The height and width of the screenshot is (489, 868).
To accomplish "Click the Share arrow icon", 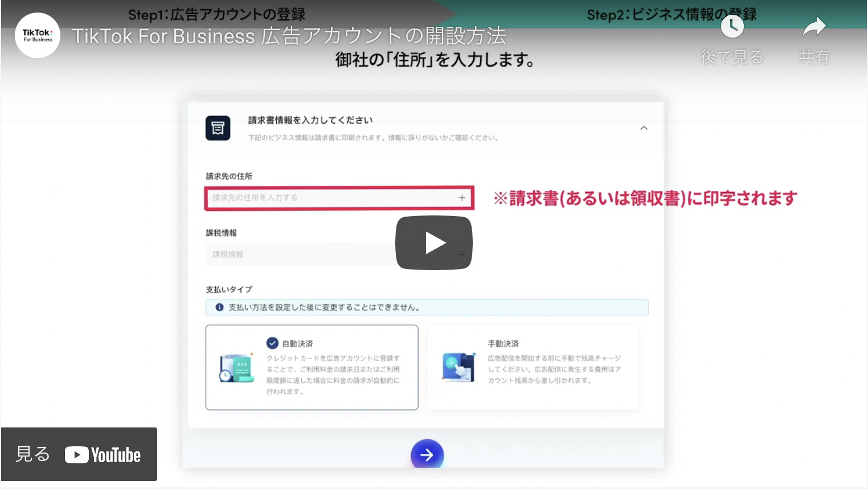I will tap(814, 27).
